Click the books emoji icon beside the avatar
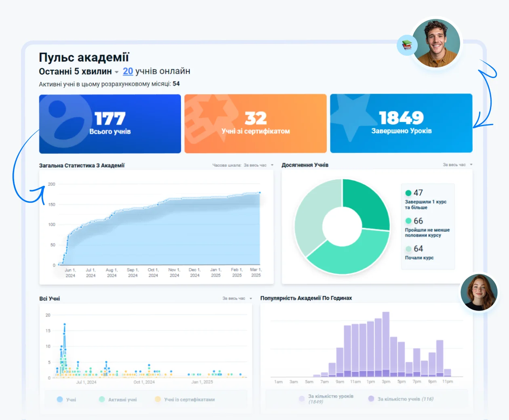The height and width of the screenshot is (420, 509). click(x=407, y=45)
